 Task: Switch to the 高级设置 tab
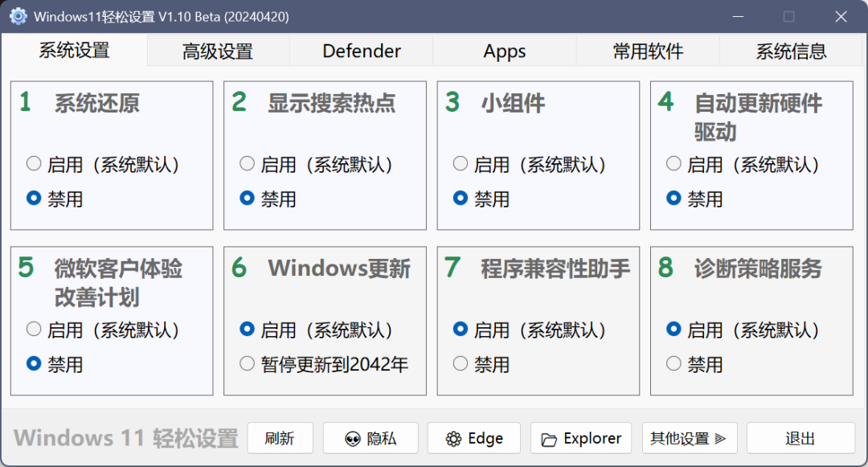218,52
